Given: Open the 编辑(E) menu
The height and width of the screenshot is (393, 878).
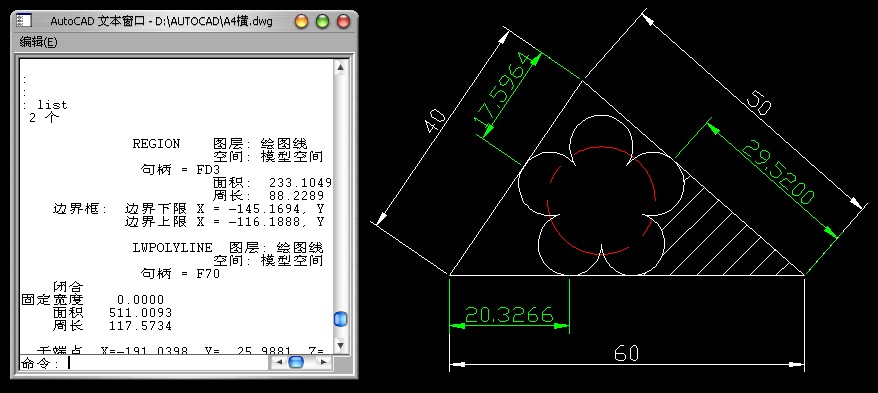Looking at the screenshot, I should 39,42.
